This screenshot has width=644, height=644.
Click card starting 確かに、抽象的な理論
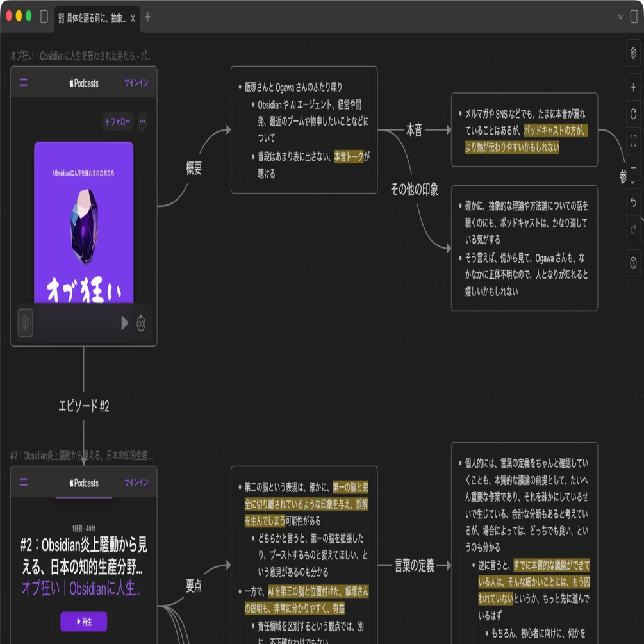(524, 249)
